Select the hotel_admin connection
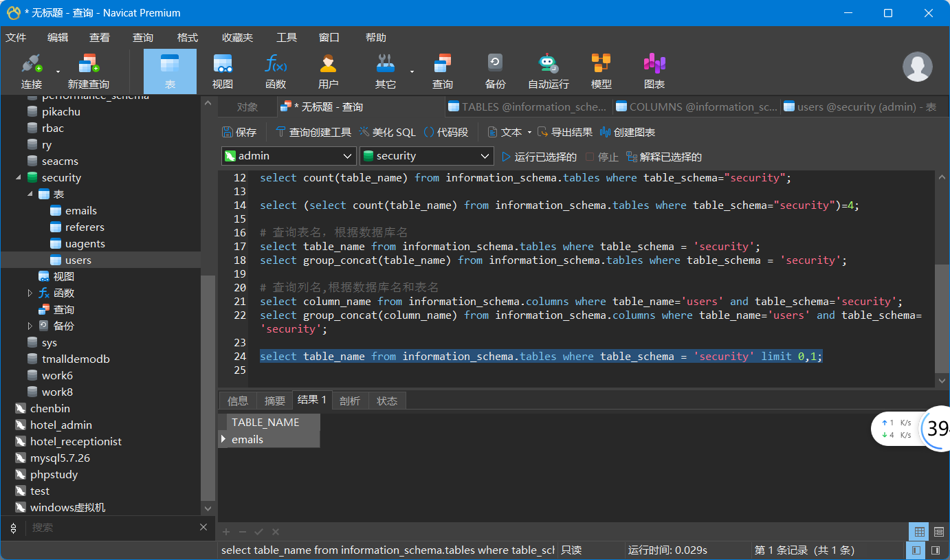This screenshot has width=950, height=560. click(x=61, y=425)
